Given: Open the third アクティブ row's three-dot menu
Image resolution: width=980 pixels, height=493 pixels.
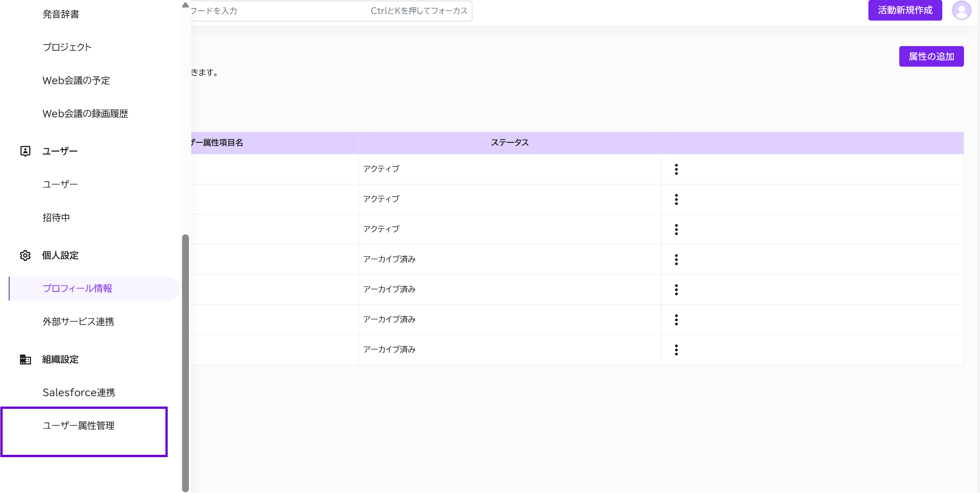Looking at the screenshot, I should pyautogui.click(x=676, y=229).
